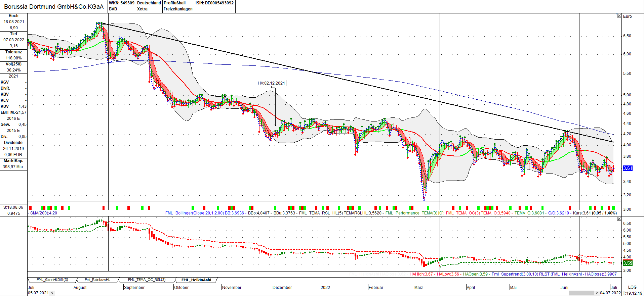Screen dimensions: 644x296
Task: Select the MarktKap. value in side panel
Action: pos(13,167)
